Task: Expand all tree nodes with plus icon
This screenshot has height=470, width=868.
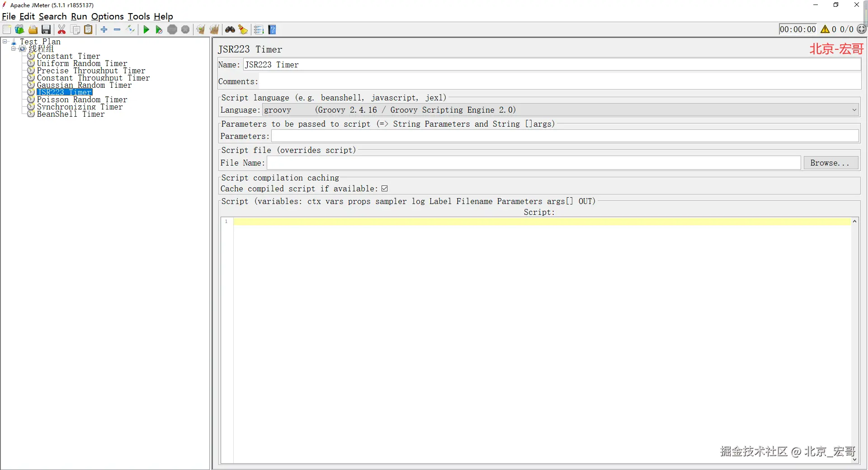Action: (104, 30)
